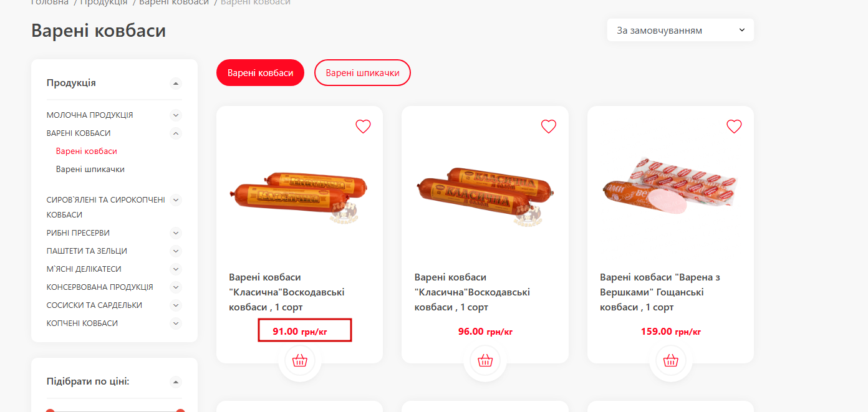Expand КОПЧЕНІ КОВБАСИ category

coord(176,323)
